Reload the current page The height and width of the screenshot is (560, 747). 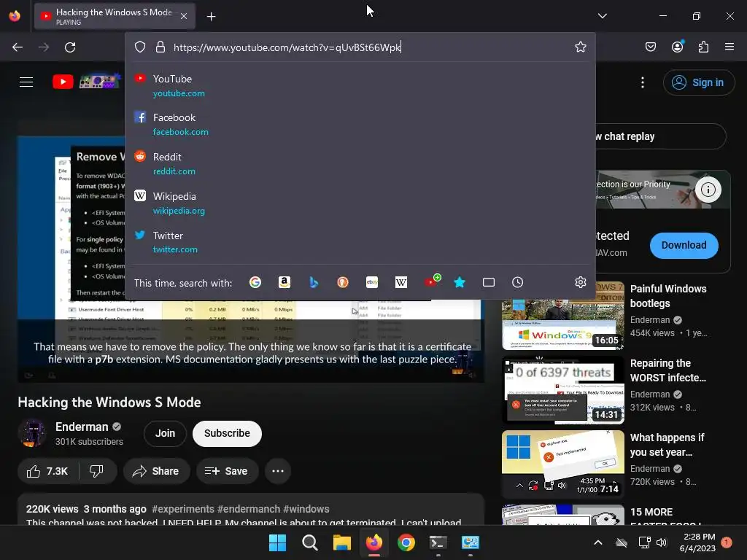pyautogui.click(x=70, y=47)
